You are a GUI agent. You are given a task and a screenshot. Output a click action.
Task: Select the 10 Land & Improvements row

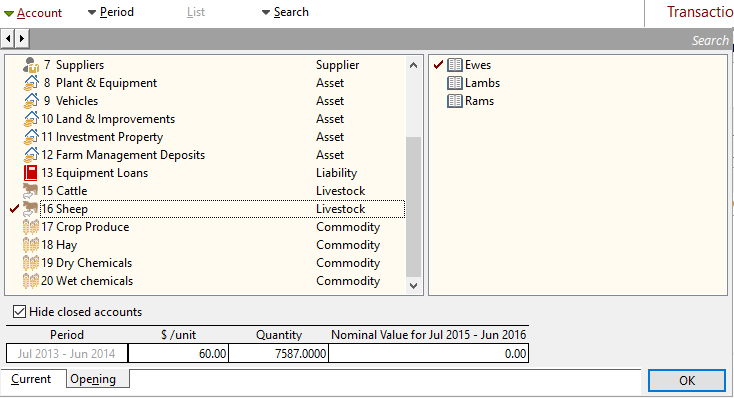coord(213,119)
